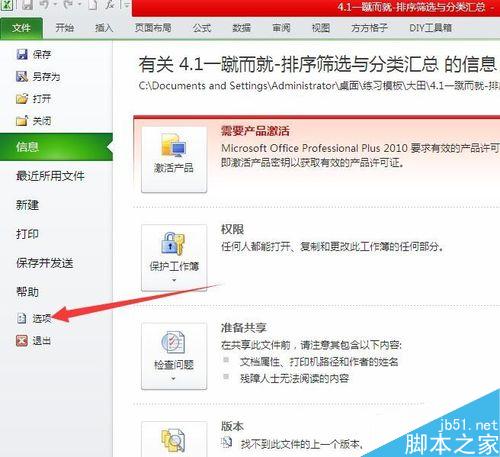Switch to the Review (审阅) tab

[281, 28]
